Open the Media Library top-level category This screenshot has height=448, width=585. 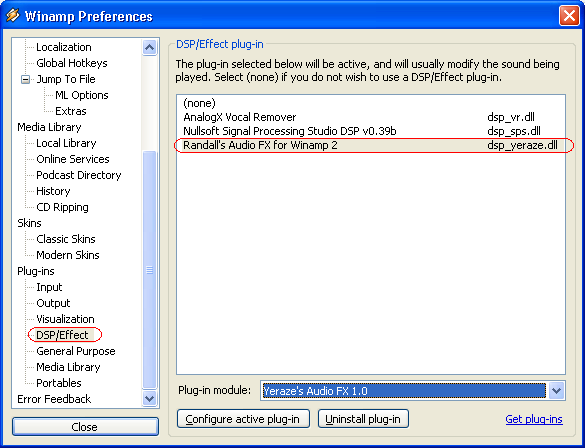pos(49,127)
